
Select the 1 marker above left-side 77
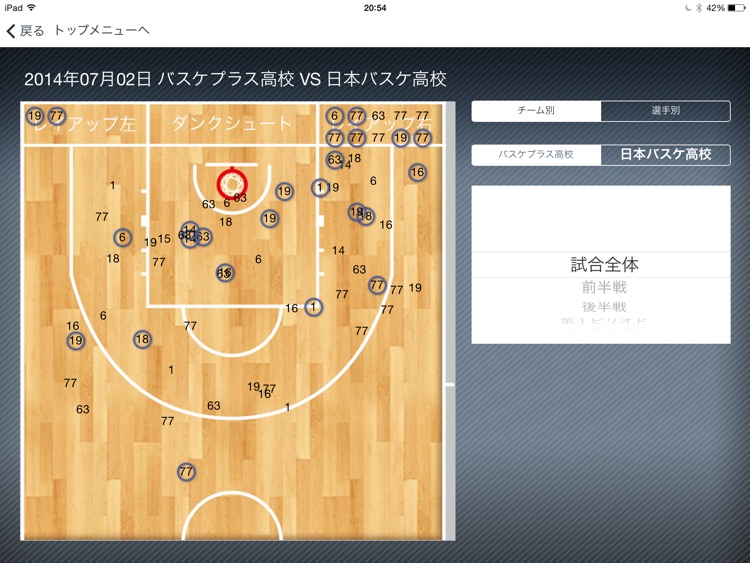(x=112, y=185)
